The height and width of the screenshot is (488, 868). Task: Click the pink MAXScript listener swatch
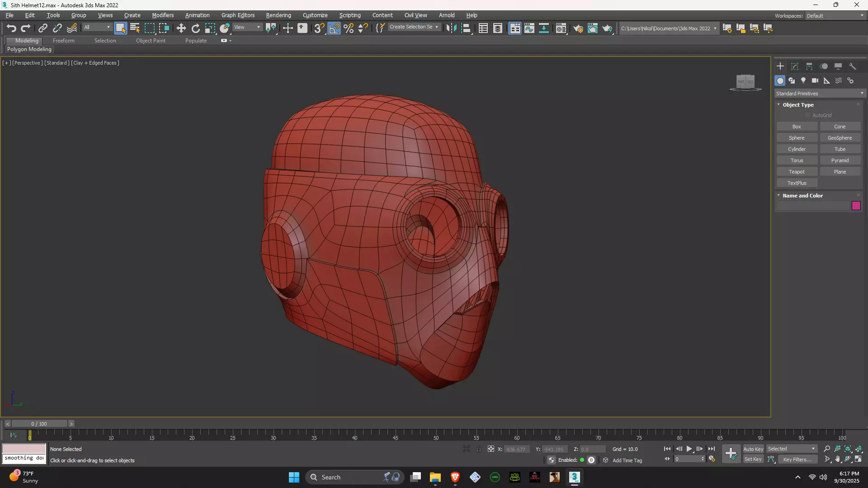(x=24, y=448)
